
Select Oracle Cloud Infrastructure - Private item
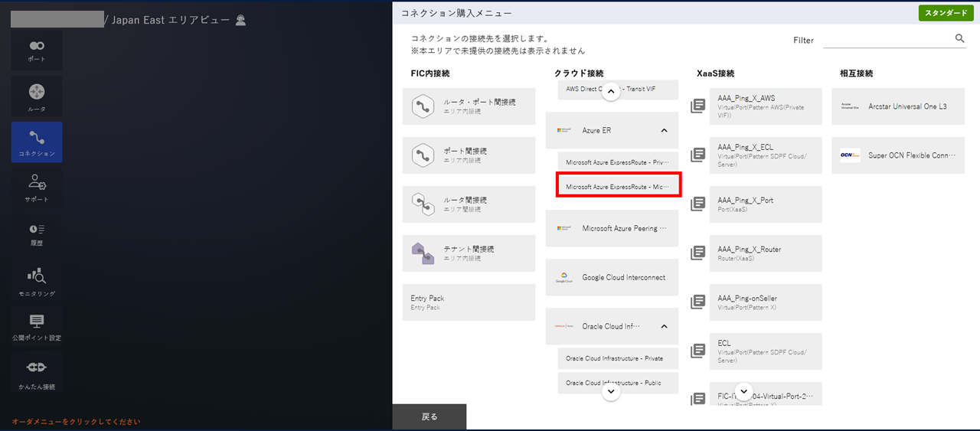coord(618,358)
